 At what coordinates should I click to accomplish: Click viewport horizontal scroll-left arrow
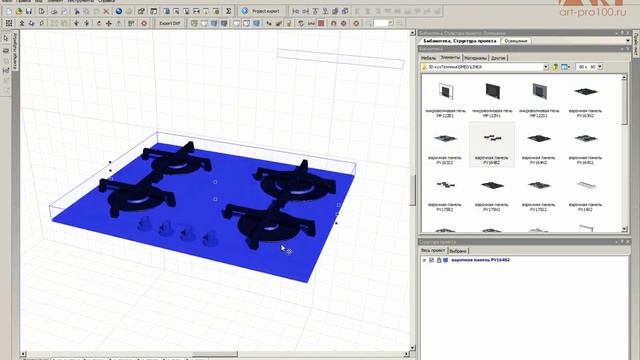23,354
